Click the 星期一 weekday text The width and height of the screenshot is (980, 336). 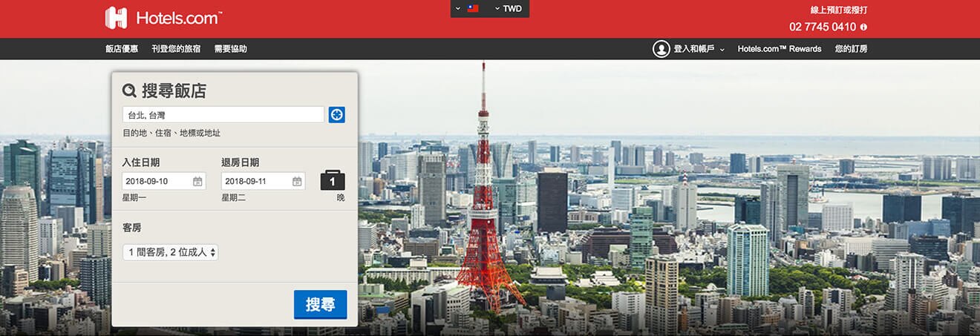tap(134, 198)
